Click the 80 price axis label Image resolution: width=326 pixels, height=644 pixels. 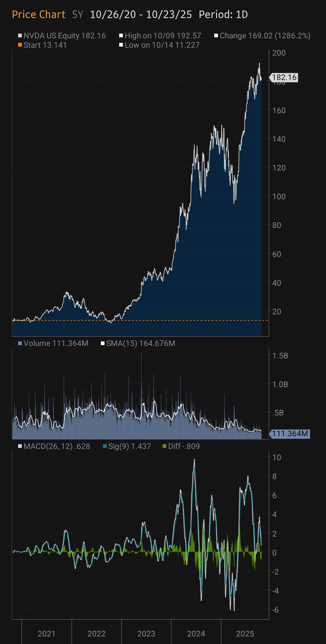coord(276,225)
